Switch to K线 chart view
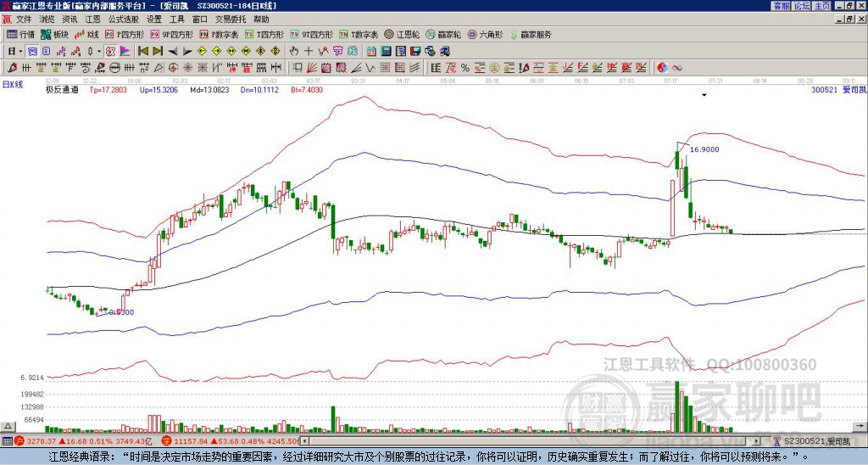 86,34
